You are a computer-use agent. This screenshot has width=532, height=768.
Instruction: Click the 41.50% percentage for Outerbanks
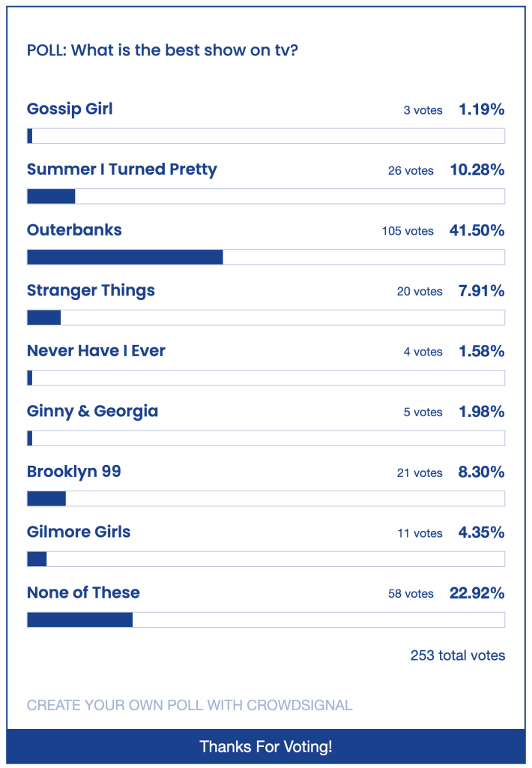point(477,230)
